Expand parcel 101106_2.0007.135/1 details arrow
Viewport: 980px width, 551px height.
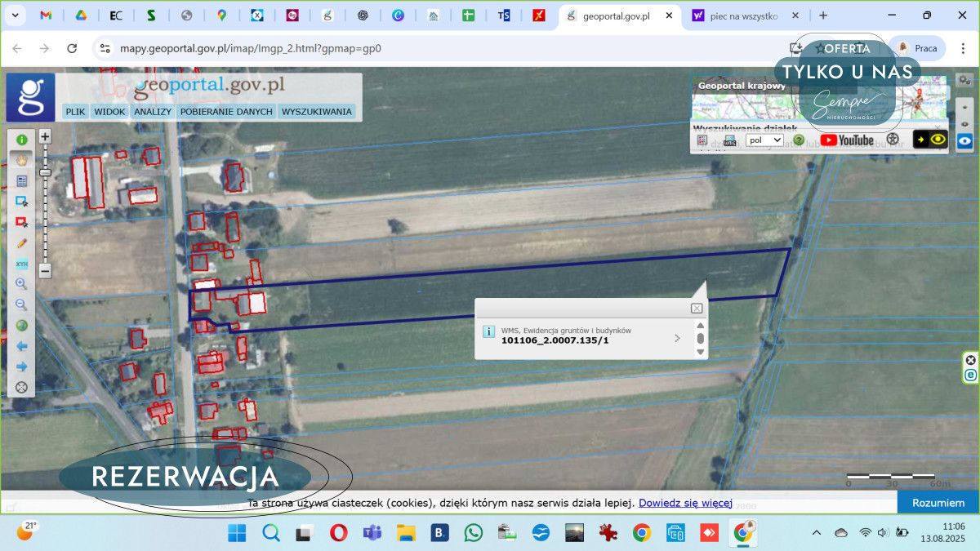tap(677, 338)
